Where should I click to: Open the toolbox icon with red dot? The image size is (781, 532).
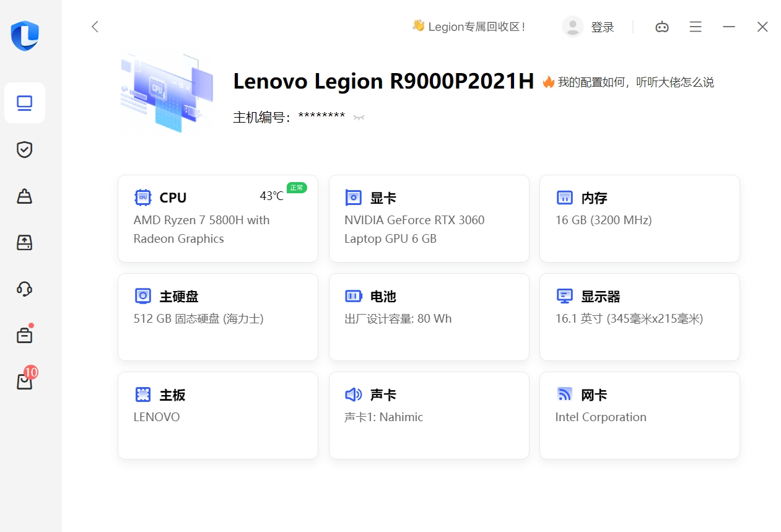pos(25,335)
